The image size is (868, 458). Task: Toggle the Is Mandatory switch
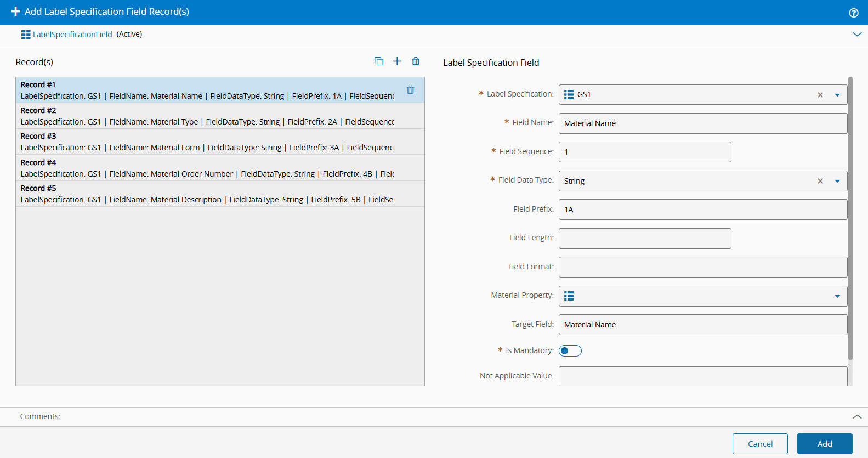coord(570,351)
